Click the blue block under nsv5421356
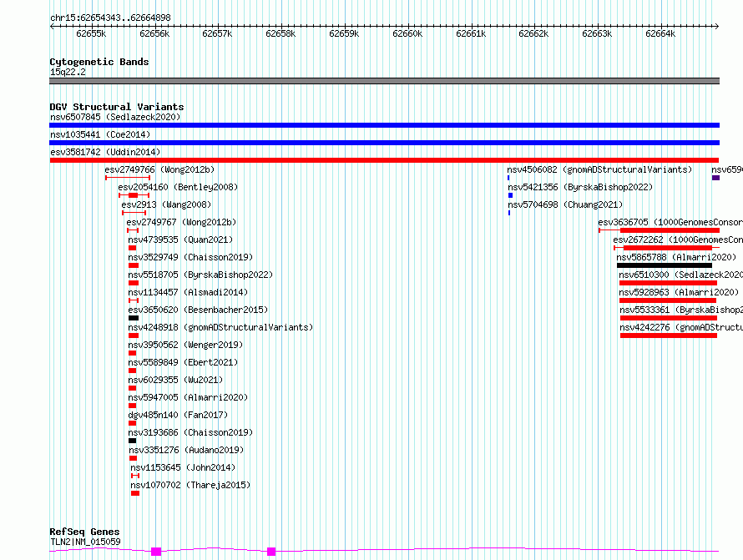 click(x=510, y=195)
